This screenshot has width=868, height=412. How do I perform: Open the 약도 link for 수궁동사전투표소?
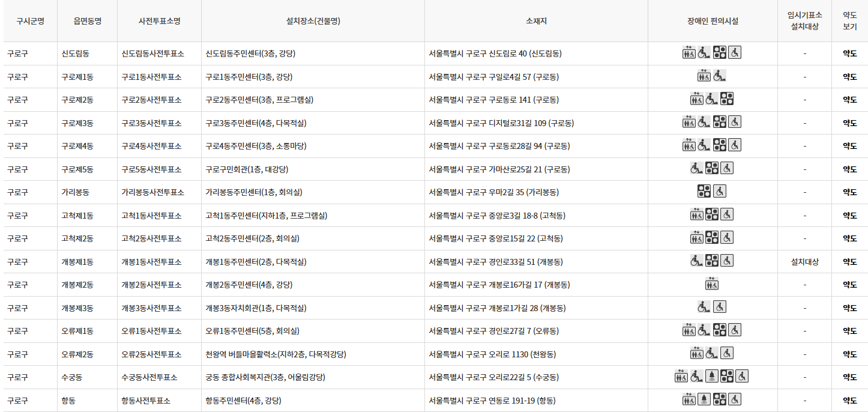click(x=850, y=377)
